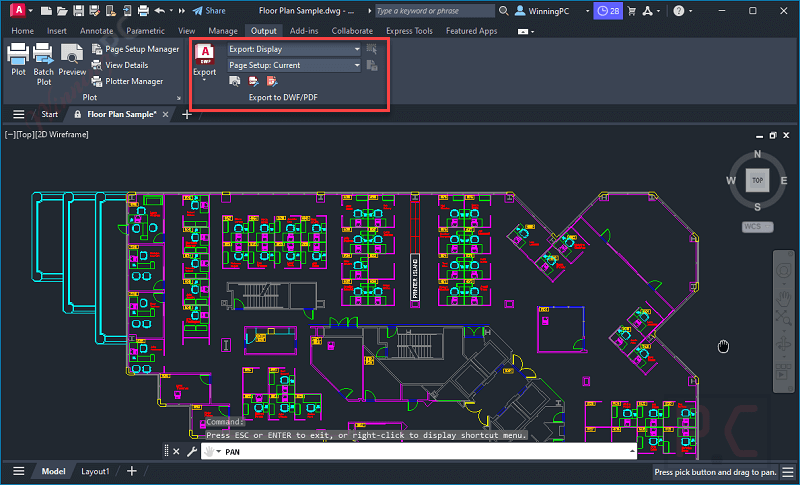Click the Open file folder icon
This screenshot has height=485, width=800.
(x=62, y=11)
